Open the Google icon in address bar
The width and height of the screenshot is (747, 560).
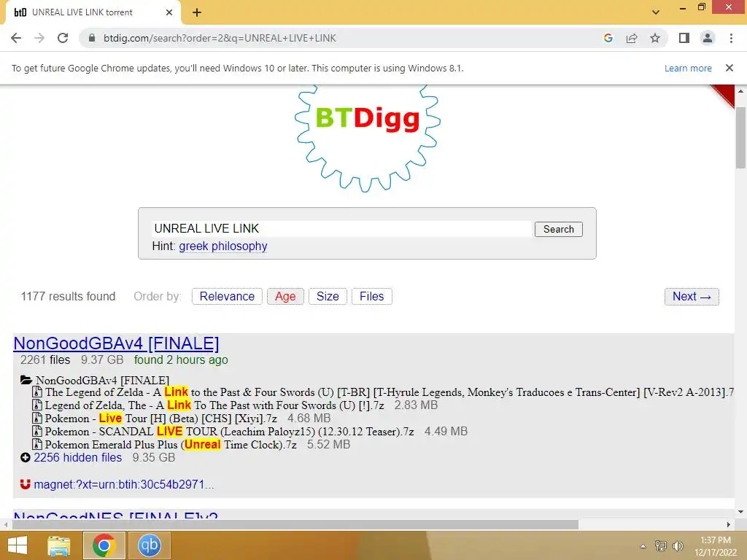pos(608,38)
